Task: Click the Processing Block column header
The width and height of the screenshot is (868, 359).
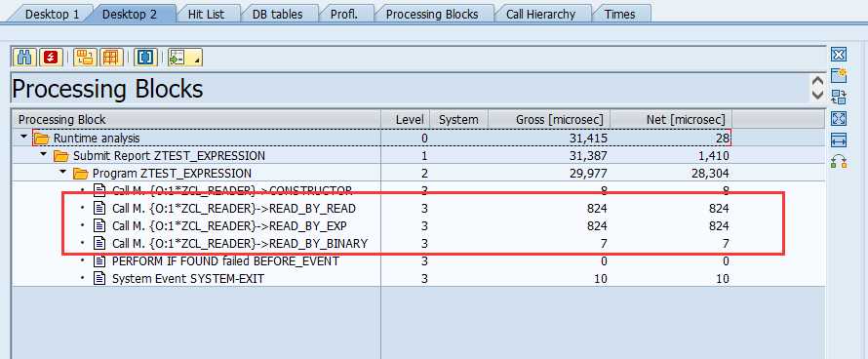Action: [x=196, y=120]
